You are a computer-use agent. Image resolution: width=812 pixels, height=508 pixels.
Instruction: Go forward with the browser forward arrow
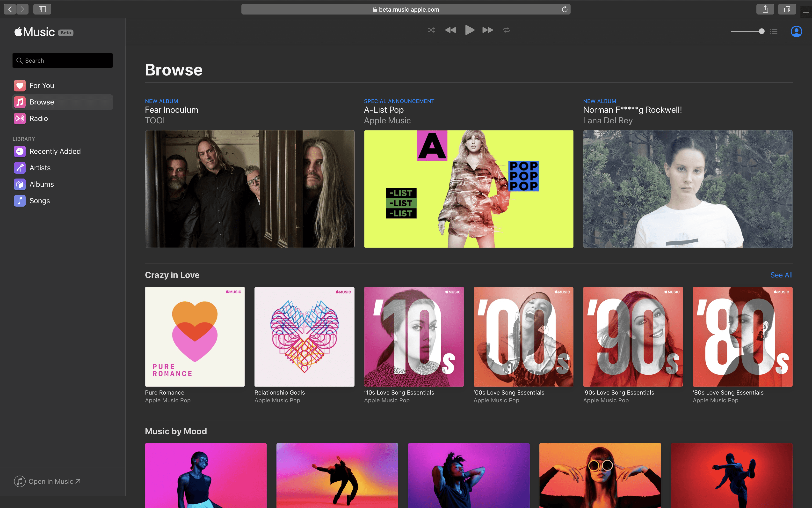(x=22, y=9)
